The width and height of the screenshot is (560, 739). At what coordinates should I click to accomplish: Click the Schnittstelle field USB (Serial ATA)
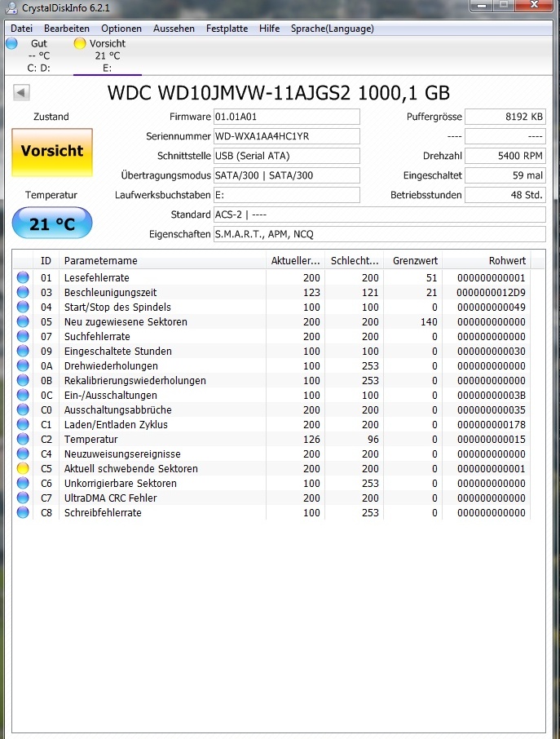pyautogui.click(x=286, y=156)
